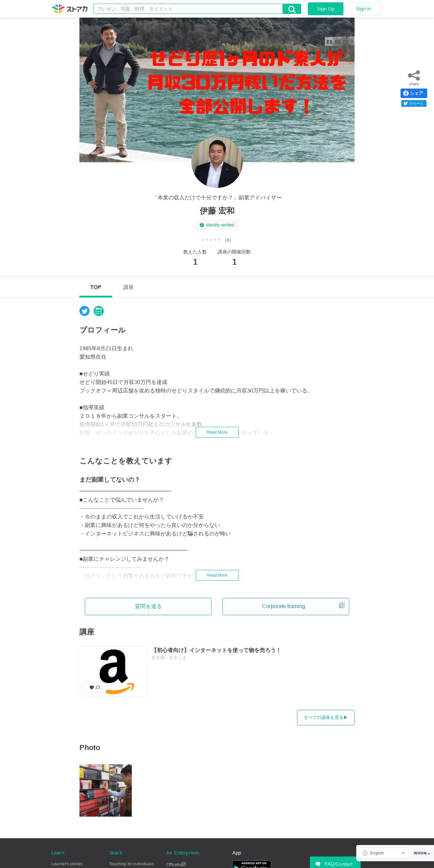
Task: Open the Officeku footer link
Action: tap(176, 864)
